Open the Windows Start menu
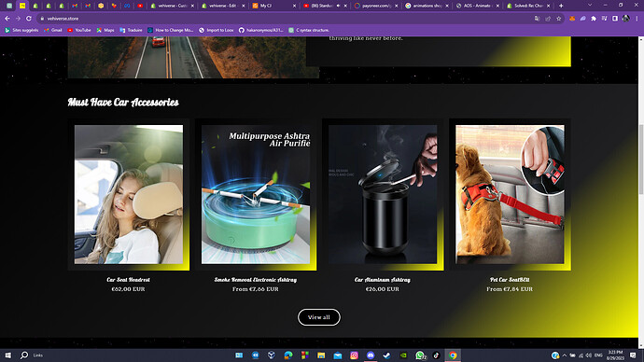 click(x=7, y=355)
